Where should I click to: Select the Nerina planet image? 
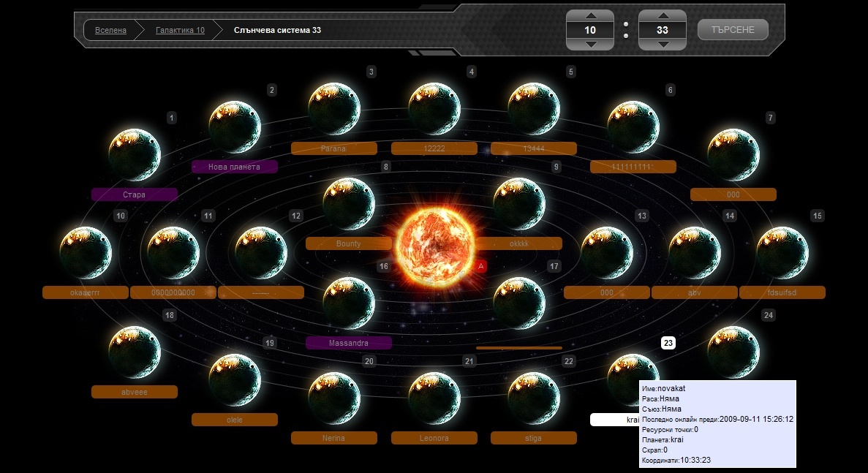pyautogui.click(x=334, y=398)
